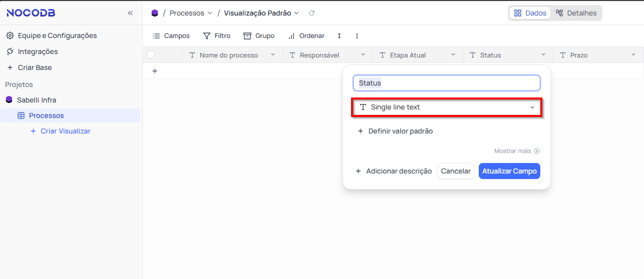Image resolution: width=644 pixels, height=279 pixels.
Task: Switch to the Detalhes tab
Action: click(576, 13)
